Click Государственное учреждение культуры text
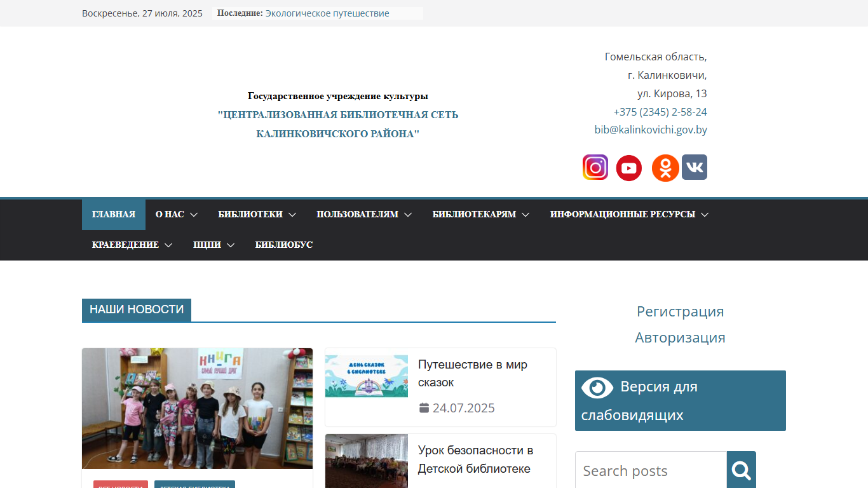 coord(338,96)
